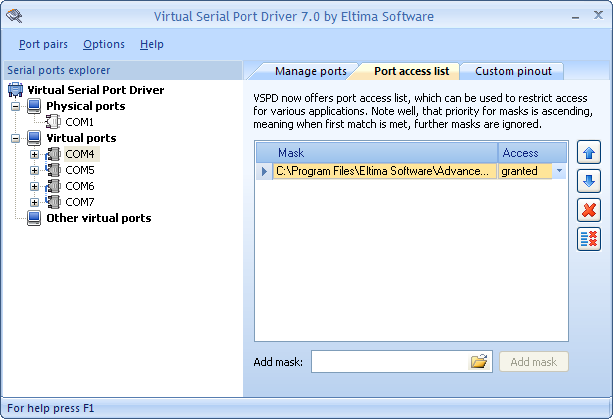Viewport: 613px width, 419px height.
Task: Click the Physical ports computer icon
Action: tap(34, 106)
